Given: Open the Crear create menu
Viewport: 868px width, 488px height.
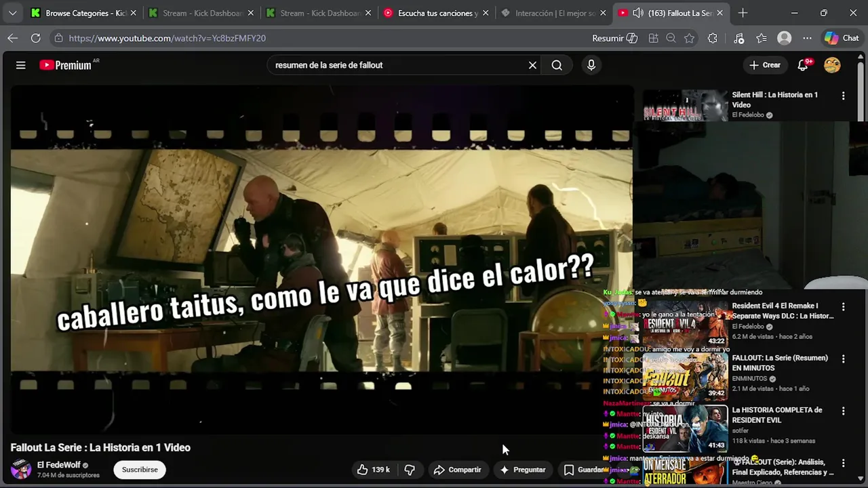Looking at the screenshot, I should coord(765,65).
